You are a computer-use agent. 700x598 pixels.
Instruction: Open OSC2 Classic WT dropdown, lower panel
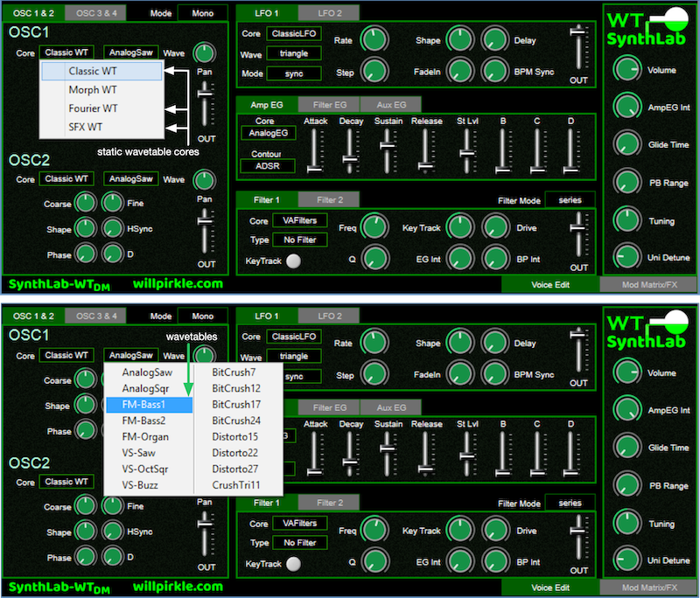pos(66,482)
